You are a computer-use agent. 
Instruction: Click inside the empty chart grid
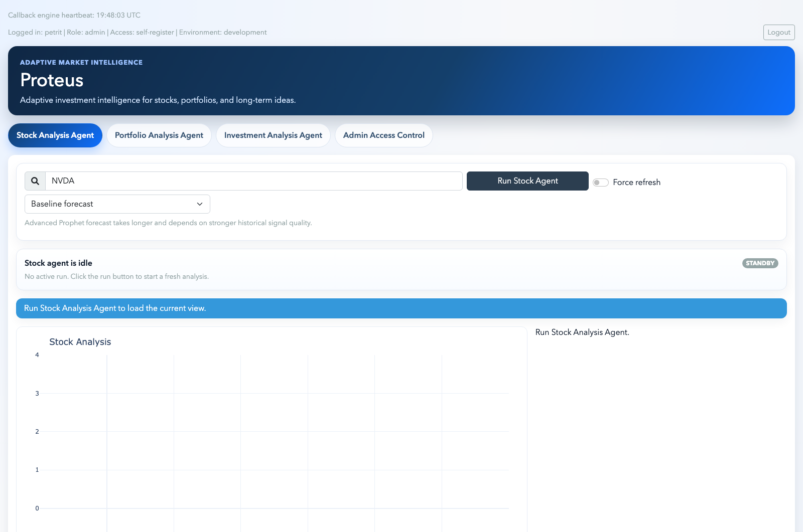point(276,431)
